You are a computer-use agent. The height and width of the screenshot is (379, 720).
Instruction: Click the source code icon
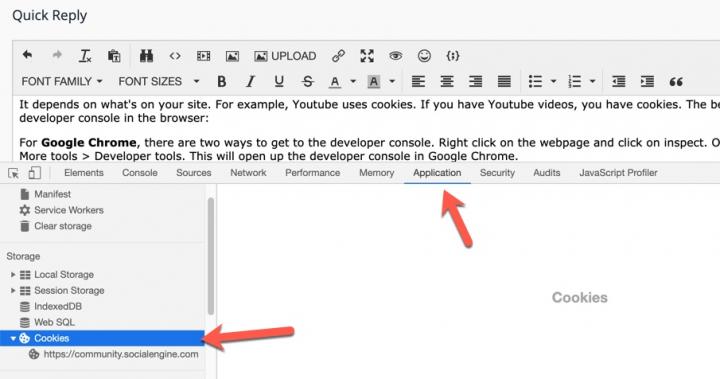[175, 56]
